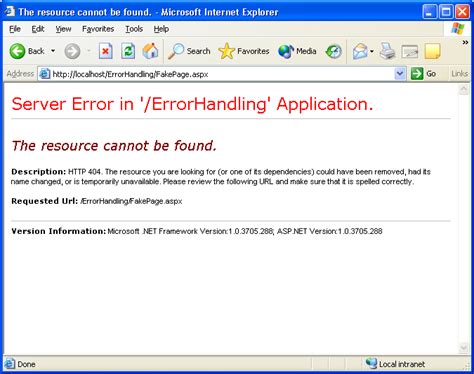This screenshot has width=474, height=374.
Task: Click the address bar URL field
Action: tap(222, 74)
